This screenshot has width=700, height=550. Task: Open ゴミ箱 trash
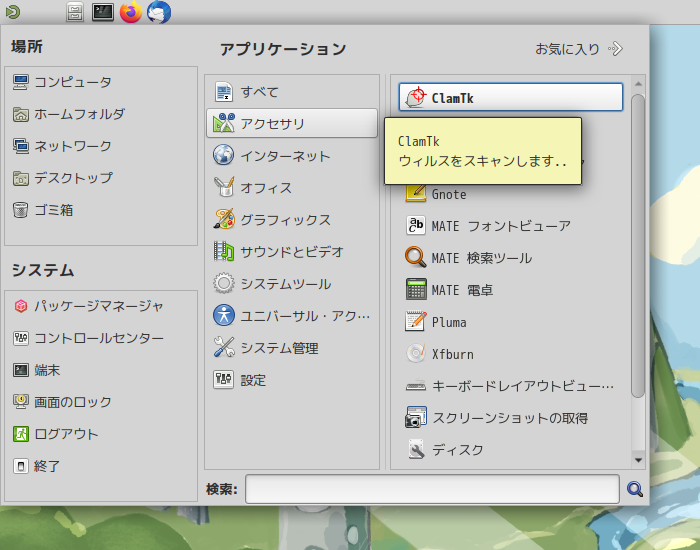click(x=100, y=210)
